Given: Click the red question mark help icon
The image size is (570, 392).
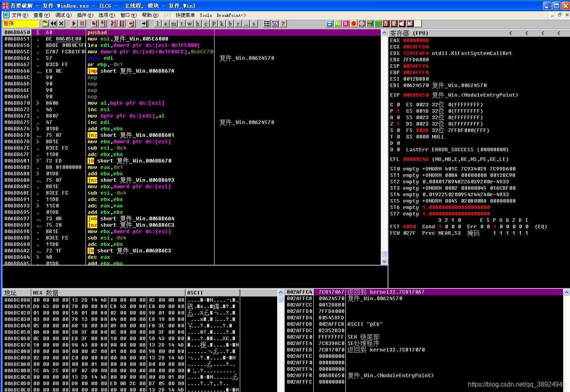Looking at the screenshot, I should [283, 24].
